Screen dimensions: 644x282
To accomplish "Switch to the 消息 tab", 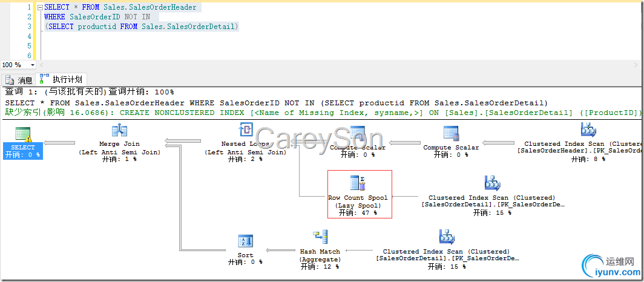I will [19, 80].
